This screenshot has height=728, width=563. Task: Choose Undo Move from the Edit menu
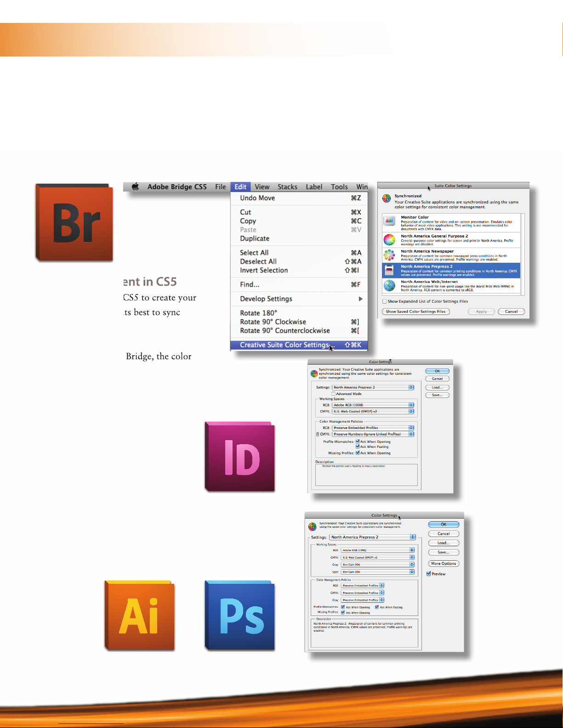point(299,198)
